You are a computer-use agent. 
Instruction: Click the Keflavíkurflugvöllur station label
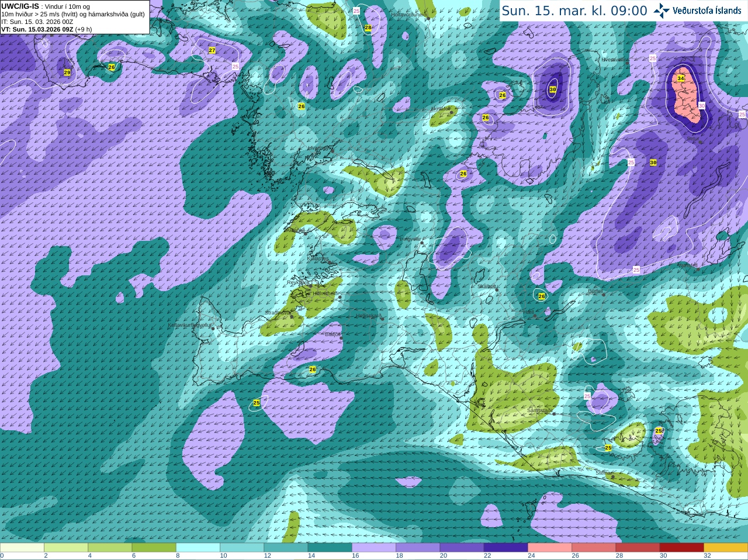coord(190,324)
